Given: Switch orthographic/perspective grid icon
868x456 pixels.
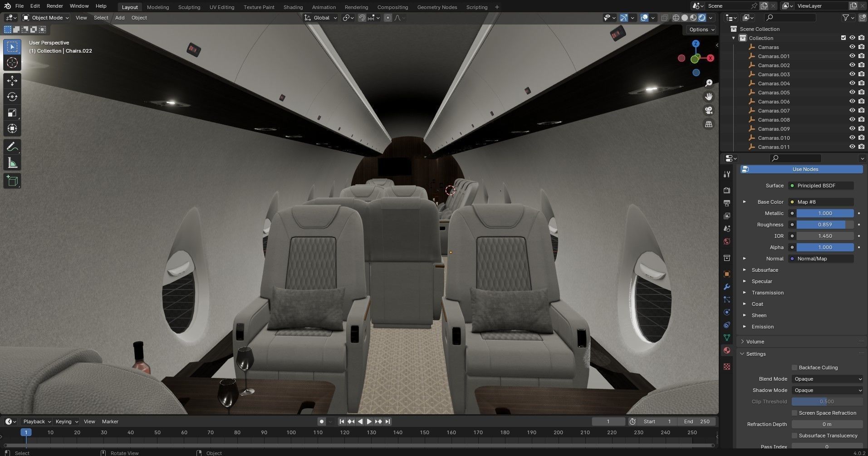Looking at the screenshot, I should tap(709, 124).
